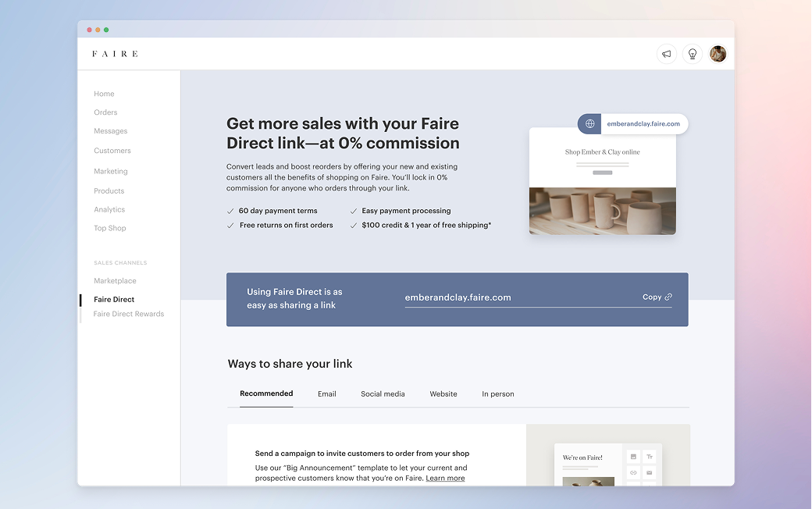812x509 pixels.
Task: Click the 'Free returns on first orders' text
Action: (x=287, y=226)
